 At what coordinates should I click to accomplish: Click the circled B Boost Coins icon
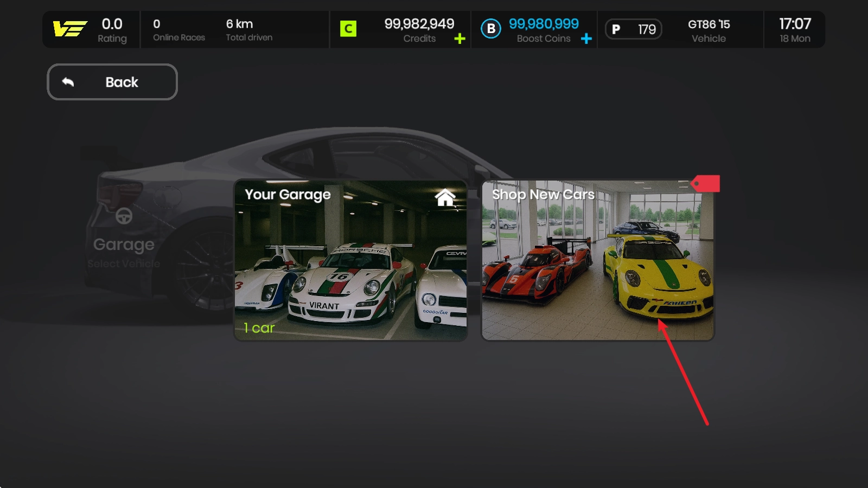click(491, 29)
